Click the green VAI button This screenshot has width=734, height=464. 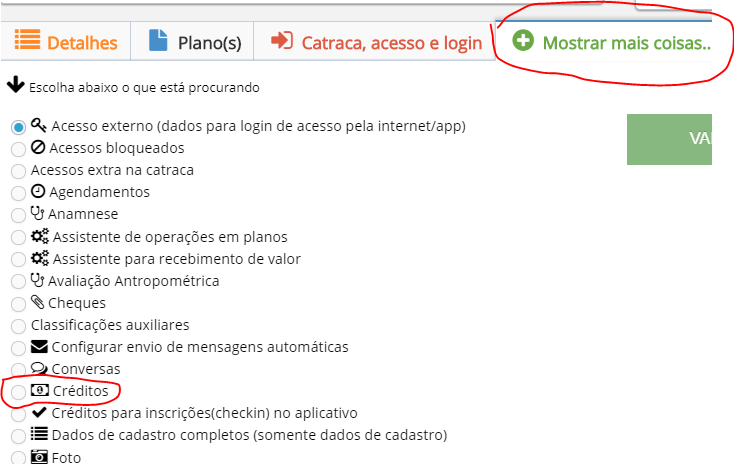669,139
